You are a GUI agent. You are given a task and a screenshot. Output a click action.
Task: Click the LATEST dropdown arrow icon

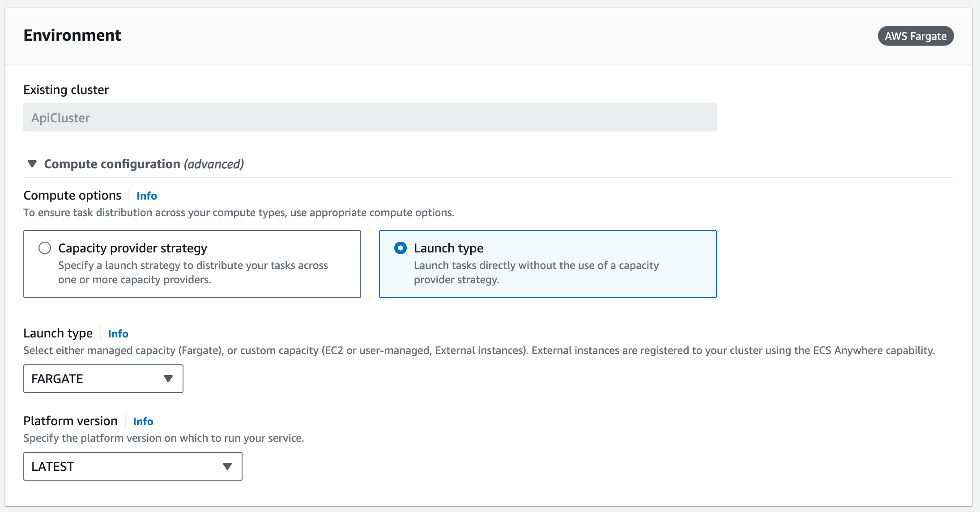coord(227,466)
